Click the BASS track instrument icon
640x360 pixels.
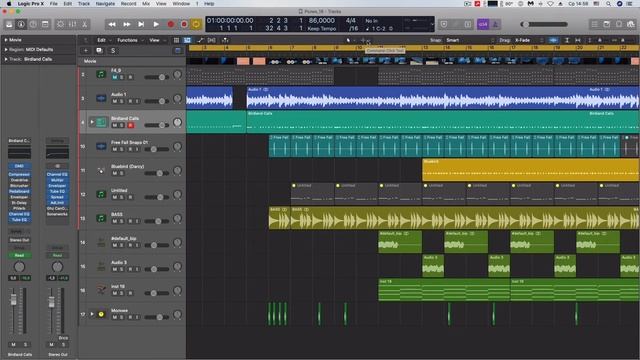[101, 218]
